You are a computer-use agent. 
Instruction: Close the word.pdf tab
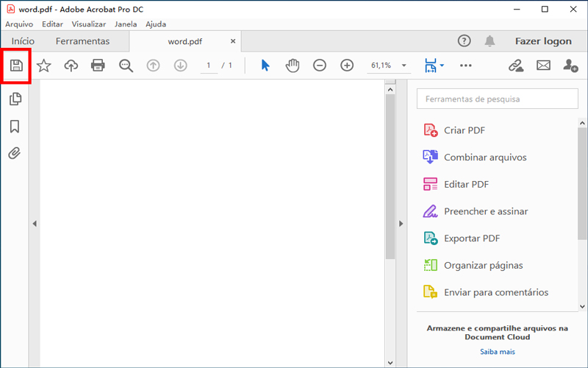pos(233,41)
